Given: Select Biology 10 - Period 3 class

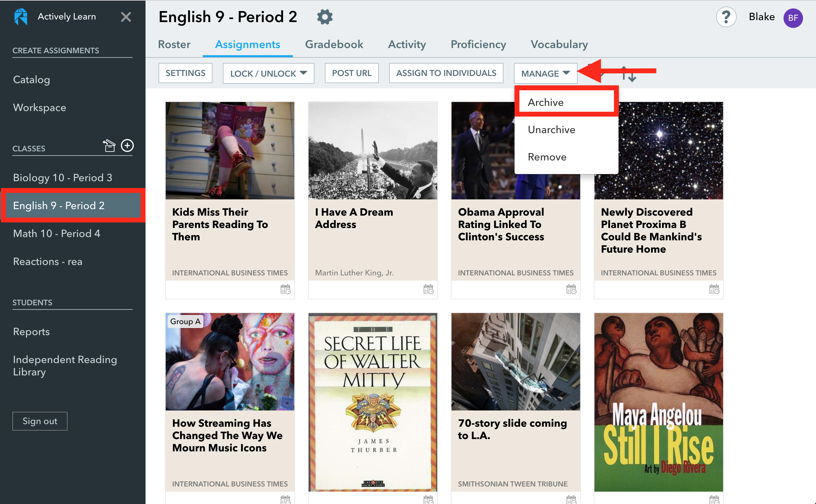Looking at the screenshot, I should pos(62,178).
